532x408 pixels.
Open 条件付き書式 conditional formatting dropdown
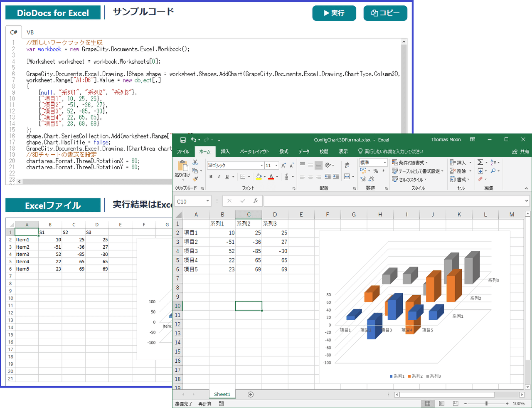tap(410, 163)
